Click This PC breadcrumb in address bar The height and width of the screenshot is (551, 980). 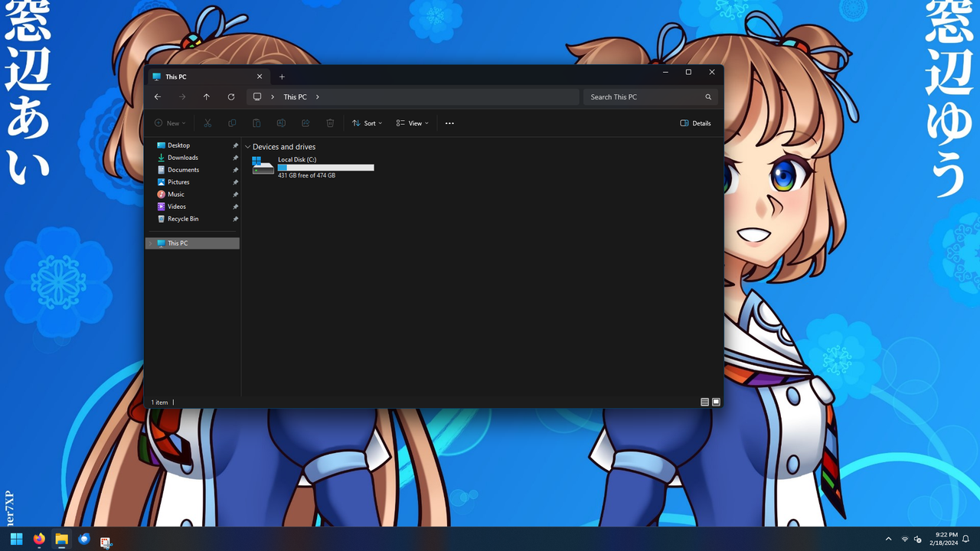[x=295, y=97]
